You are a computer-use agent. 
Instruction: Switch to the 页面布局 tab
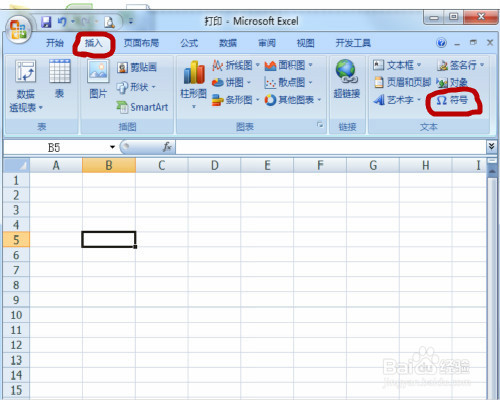point(141,43)
